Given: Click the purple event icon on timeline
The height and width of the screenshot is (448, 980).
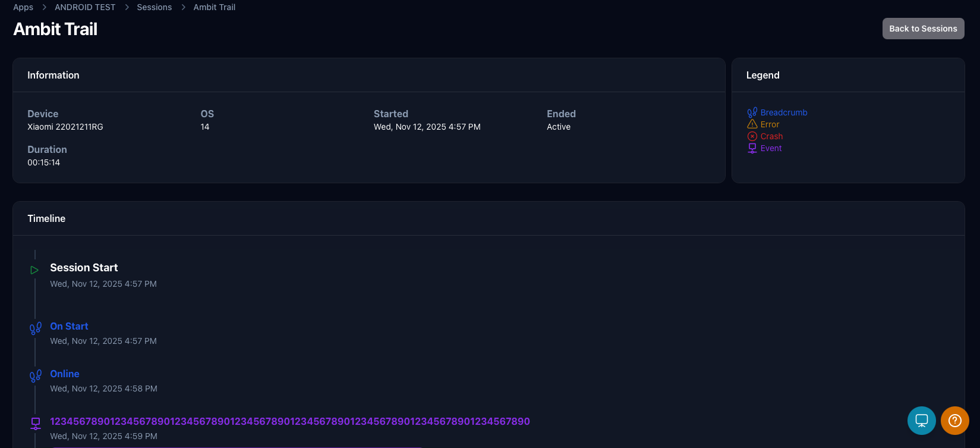Looking at the screenshot, I should (x=36, y=423).
